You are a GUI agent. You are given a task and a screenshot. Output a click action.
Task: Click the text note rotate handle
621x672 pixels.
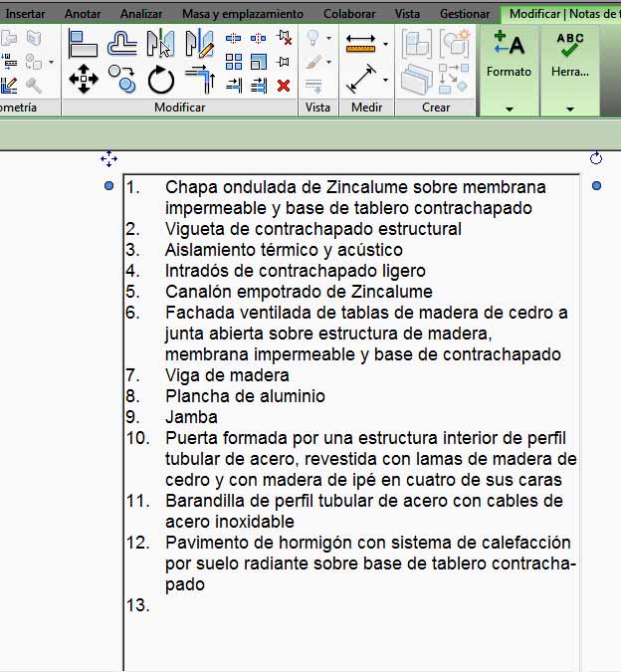[596, 158]
